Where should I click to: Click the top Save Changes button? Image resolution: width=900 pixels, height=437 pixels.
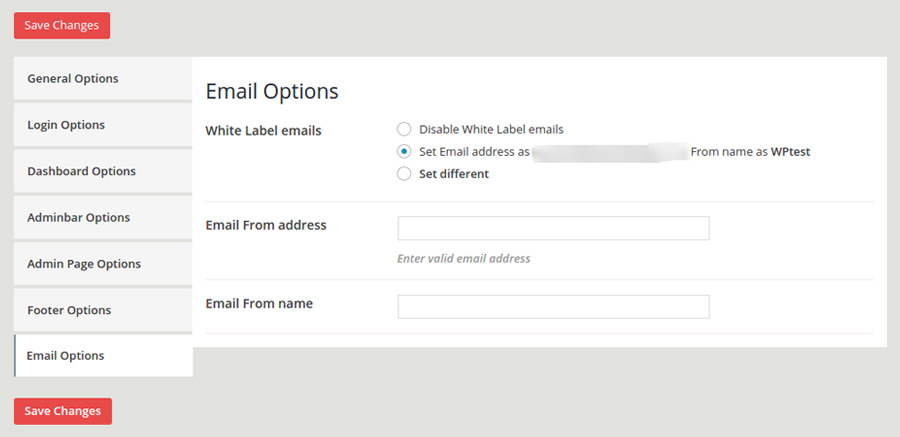(62, 26)
